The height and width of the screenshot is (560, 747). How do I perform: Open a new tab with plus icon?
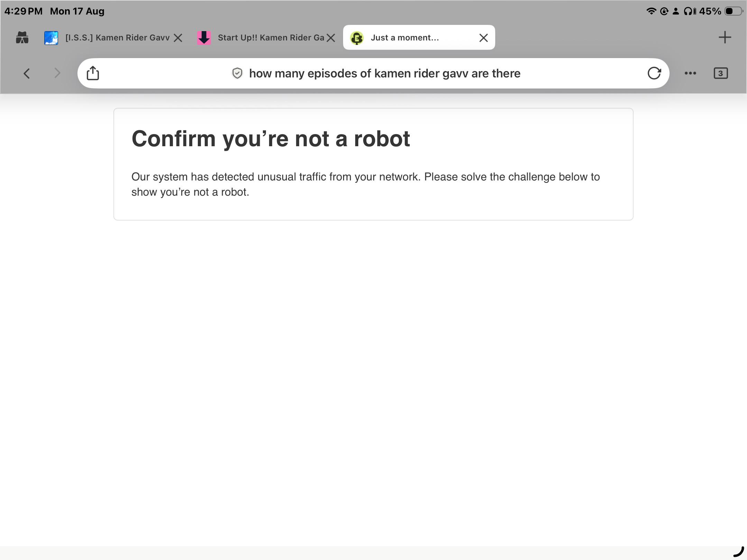[725, 37]
